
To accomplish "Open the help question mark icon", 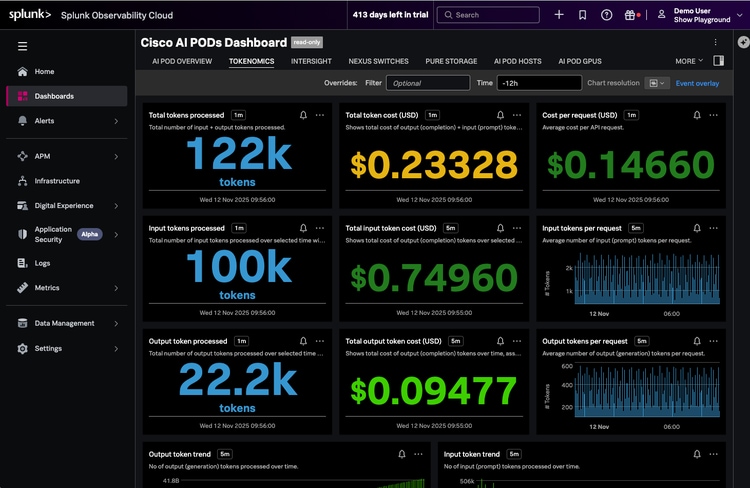I will (x=607, y=15).
